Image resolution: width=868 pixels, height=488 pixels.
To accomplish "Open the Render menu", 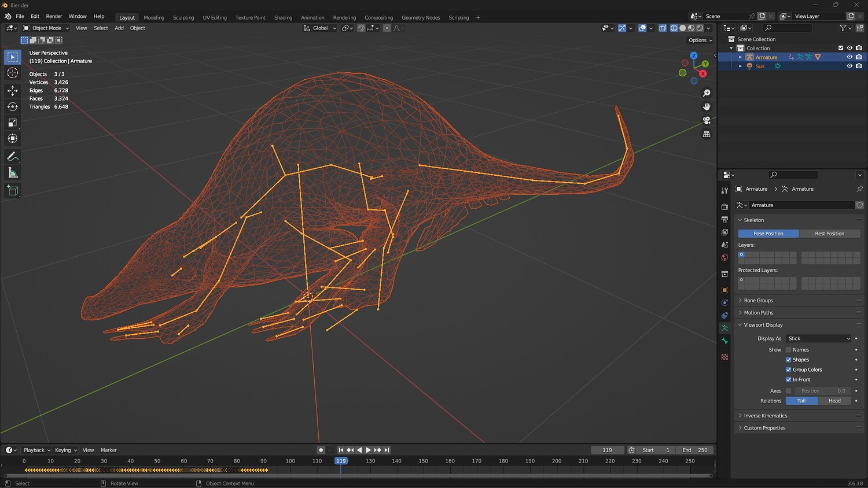I will [x=54, y=16].
